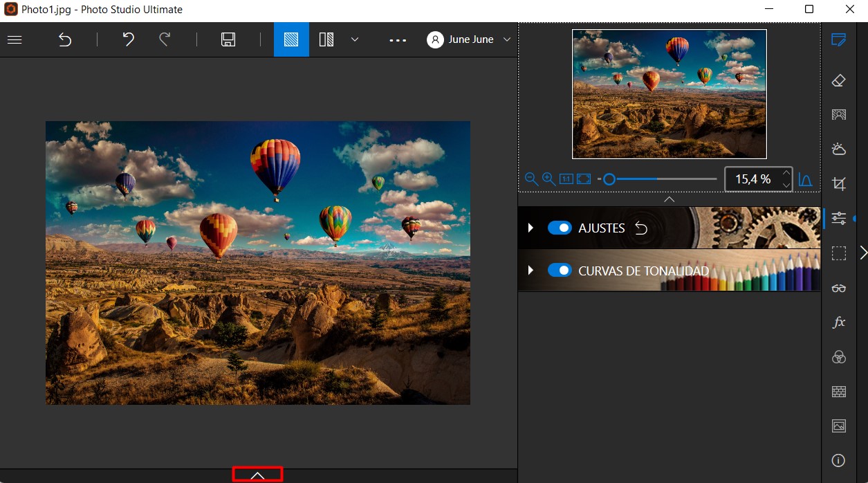Click the AJUSTES panel label
This screenshot has height=483, width=868.
[602, 228]
